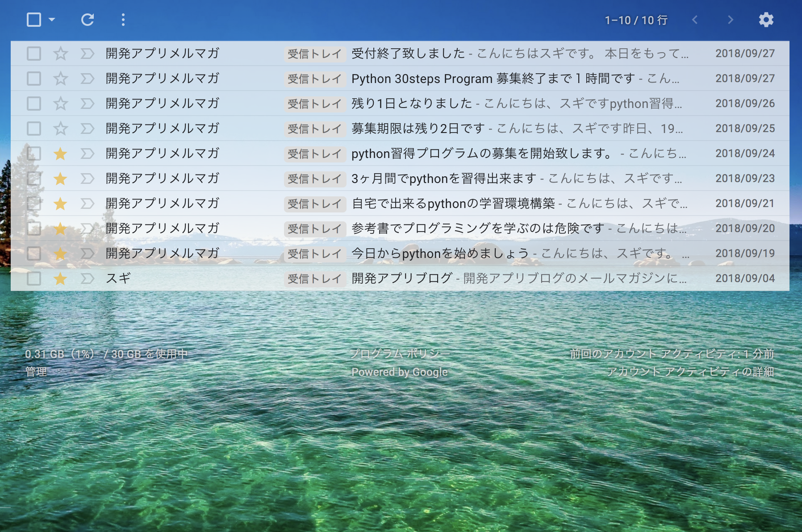This screenshot has width=802, height=532.
Task: Select the 2018/09/21 email checkbox
Action: 34,204
